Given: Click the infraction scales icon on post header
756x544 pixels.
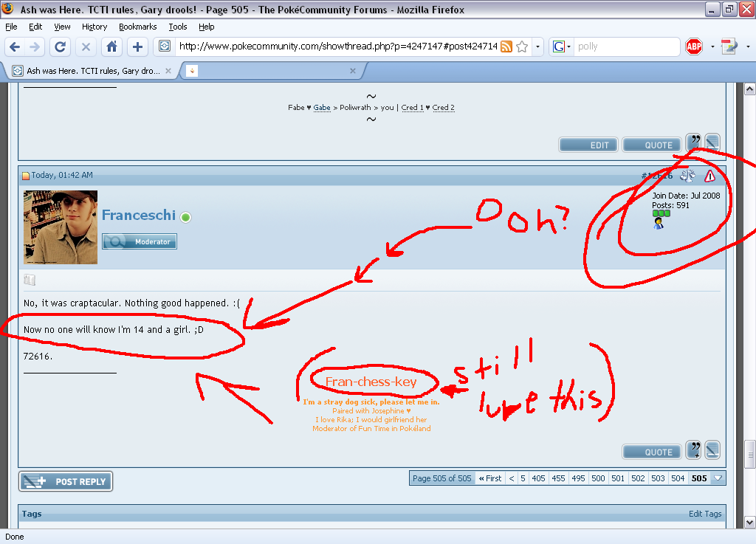Looking at the screenshot, I should 687,176.
